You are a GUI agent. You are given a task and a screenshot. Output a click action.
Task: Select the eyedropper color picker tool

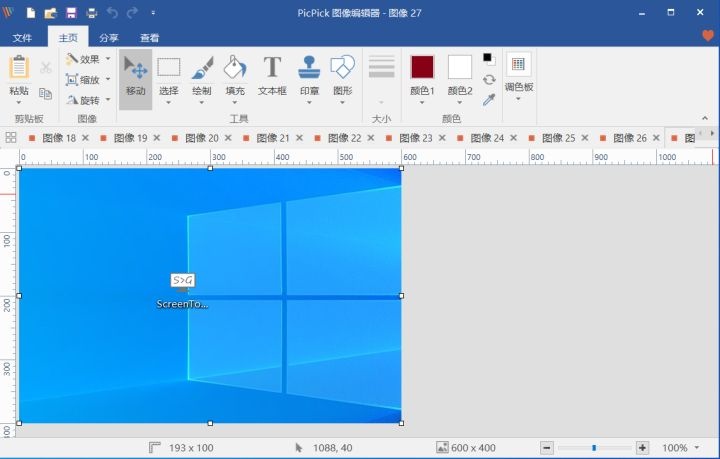coord(489,100)
